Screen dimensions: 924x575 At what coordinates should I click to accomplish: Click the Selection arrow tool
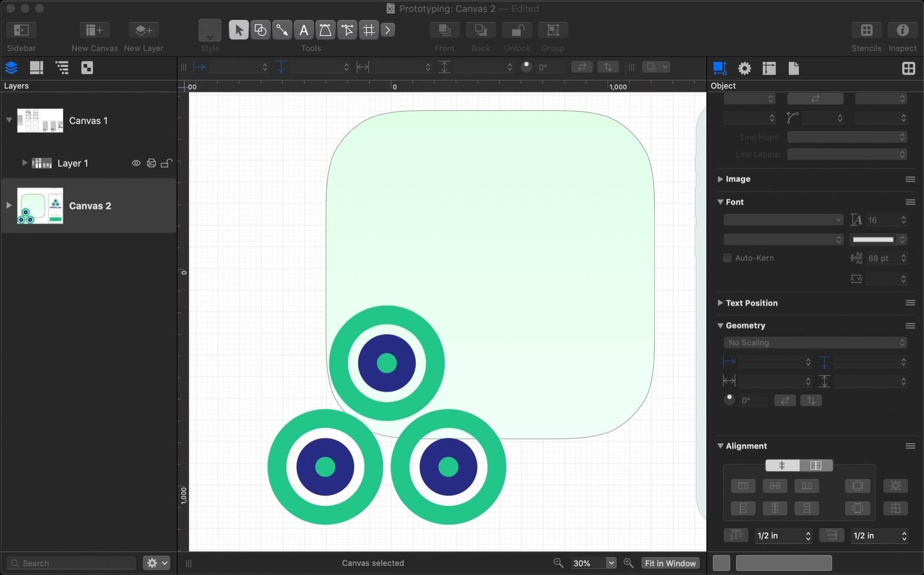point(239,30)
